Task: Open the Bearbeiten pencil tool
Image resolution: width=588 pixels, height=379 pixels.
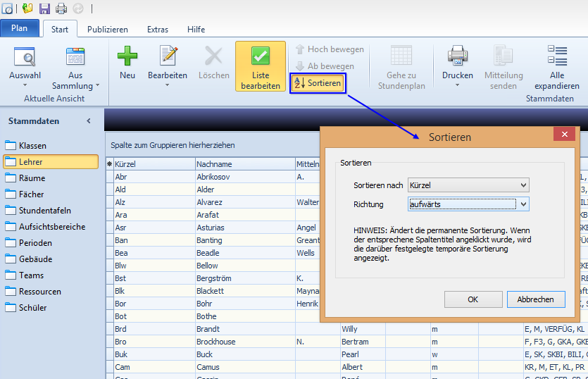Action: (168, 66)
